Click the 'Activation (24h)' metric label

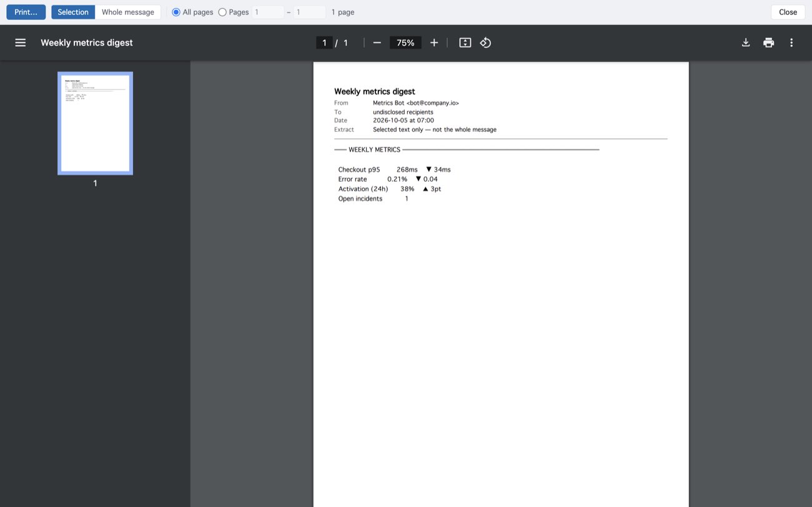pos(364,189)
